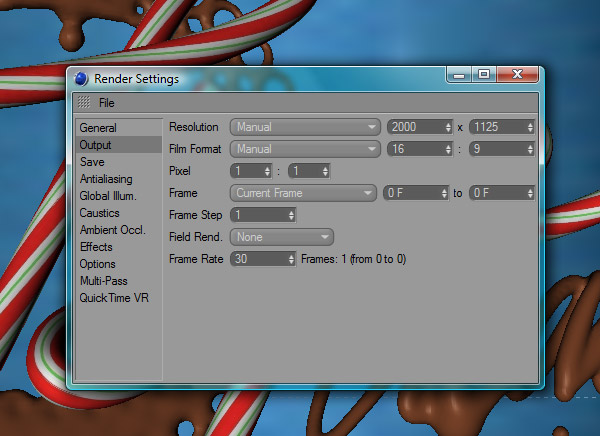Open the Field Rend. None dropdown
The height and width of the screenshot is (436, 600).
click(x=282, y=237)
